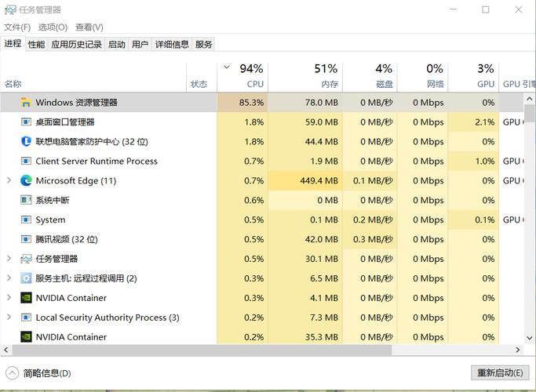The image size is (536, 392).
Task: Click the 59.0 MB memory cell
Action: pos(305,122)
